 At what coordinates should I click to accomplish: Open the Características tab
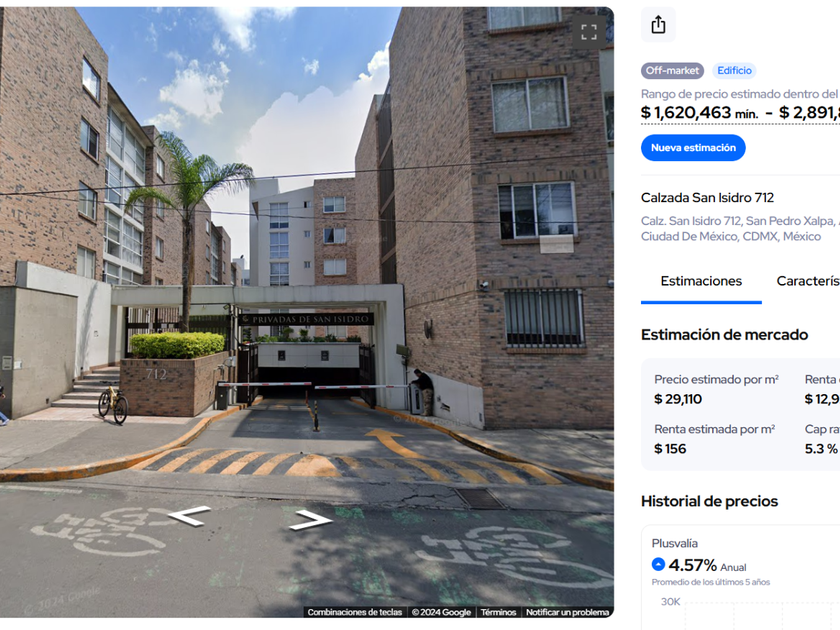(808, 281)
